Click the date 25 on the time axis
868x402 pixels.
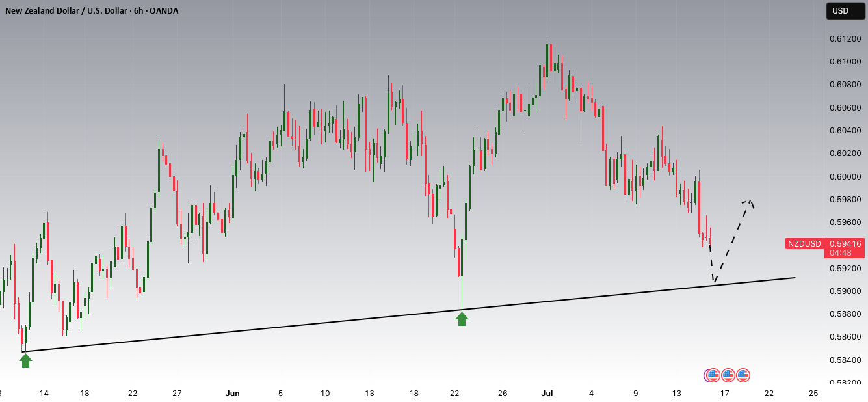coord(813,394)
